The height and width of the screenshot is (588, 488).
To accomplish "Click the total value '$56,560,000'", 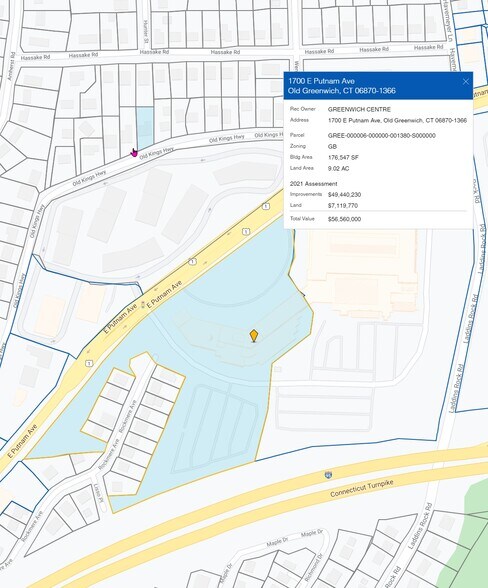I will pyautogui.click(x=344, y=219).
